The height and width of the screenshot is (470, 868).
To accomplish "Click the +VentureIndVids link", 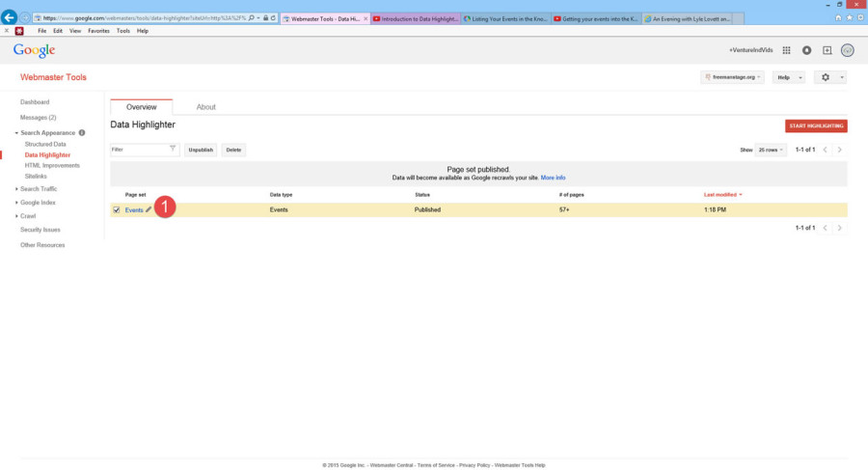I will pyautogui.click(x=750, y=50).
